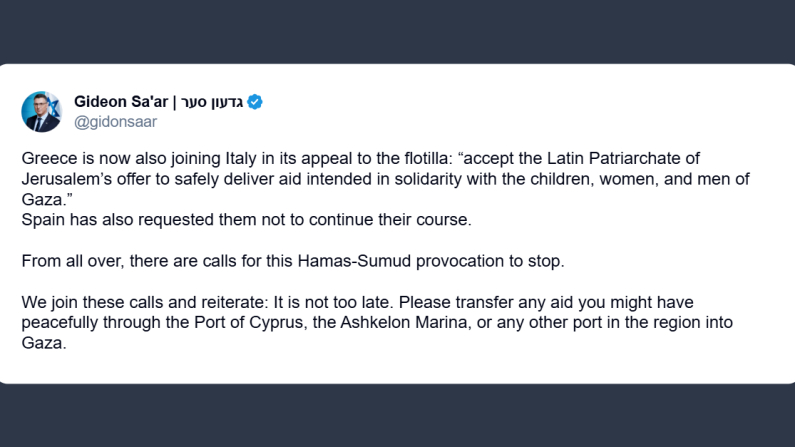Click the word "Greece" in the tweet
This screenshot has height=447, width=795.
46,159
